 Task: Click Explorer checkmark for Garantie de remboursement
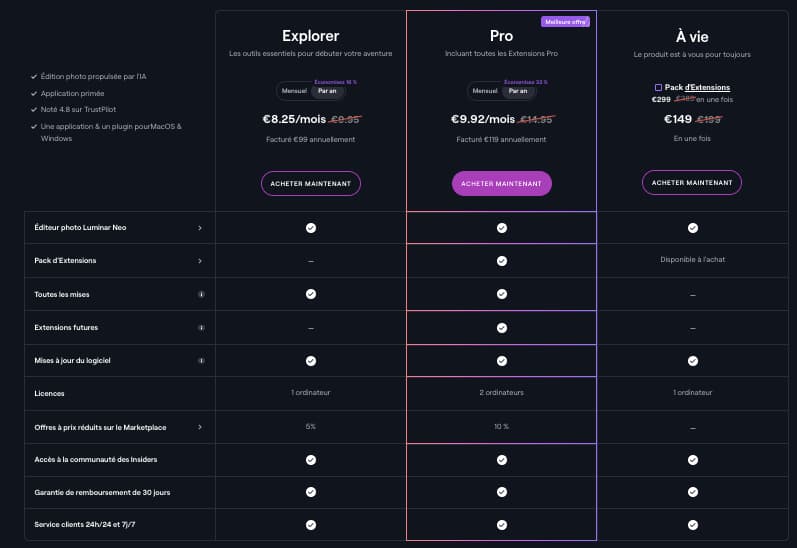click(311, 492)
